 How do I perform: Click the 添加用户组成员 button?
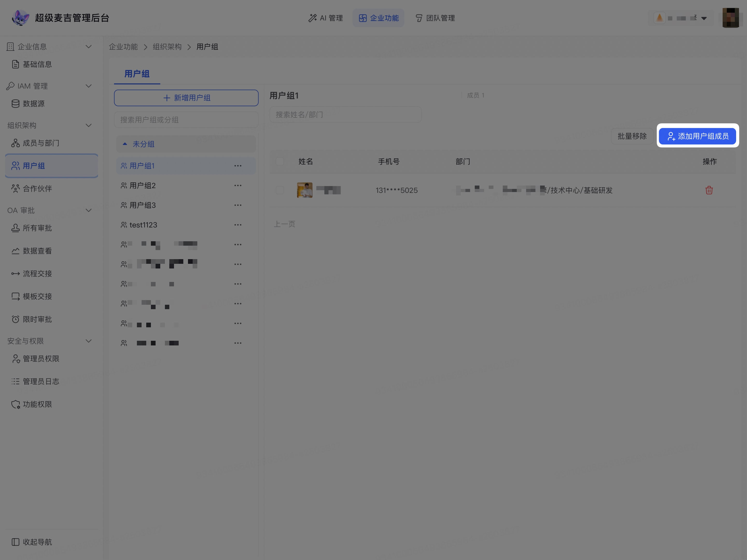pos(697,136)
